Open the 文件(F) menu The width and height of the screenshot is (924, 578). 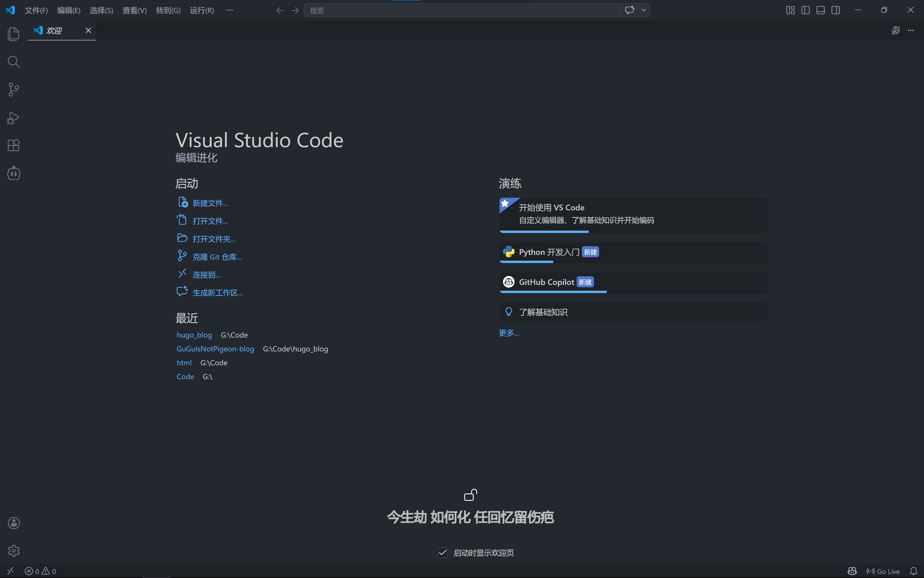(36, 10)
